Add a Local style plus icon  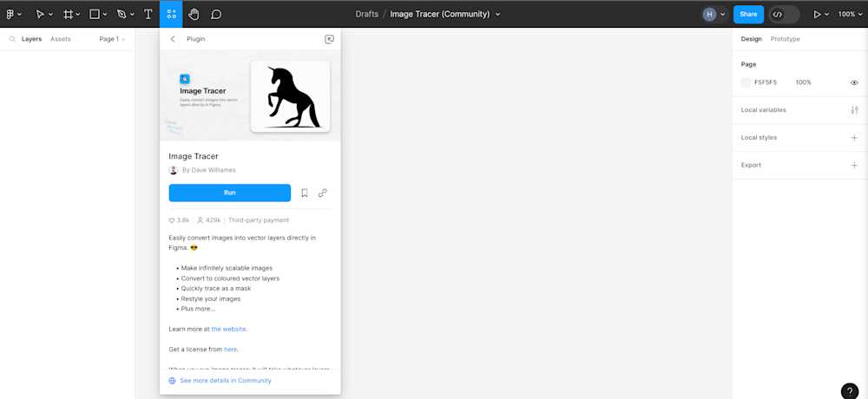[854, 138]
